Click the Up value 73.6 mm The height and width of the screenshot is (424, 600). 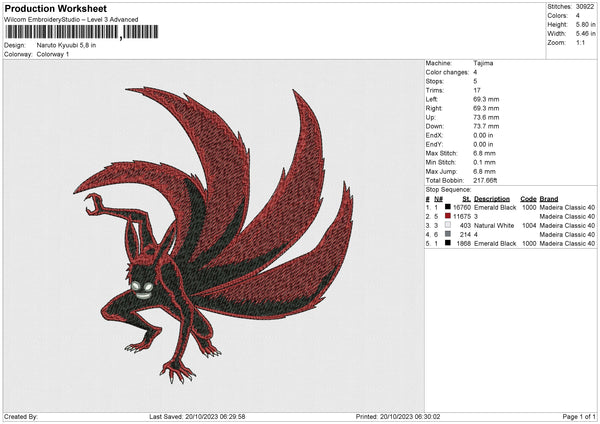pyautogui.click(x=486, y=117)
